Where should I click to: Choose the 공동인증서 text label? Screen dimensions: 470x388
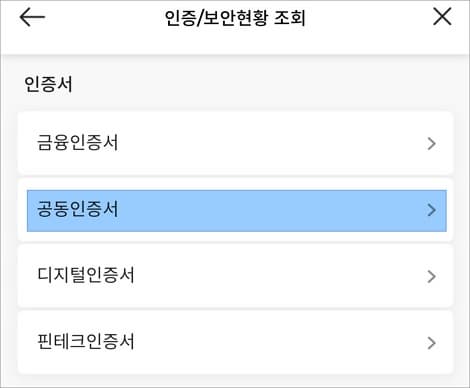(77, 209)
